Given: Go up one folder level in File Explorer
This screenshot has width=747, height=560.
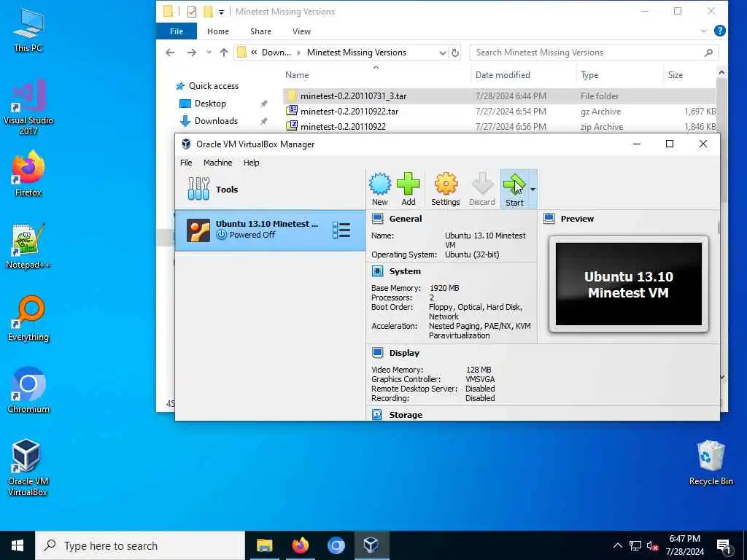Looking at the screenshot, I should [x=223, y=52].
